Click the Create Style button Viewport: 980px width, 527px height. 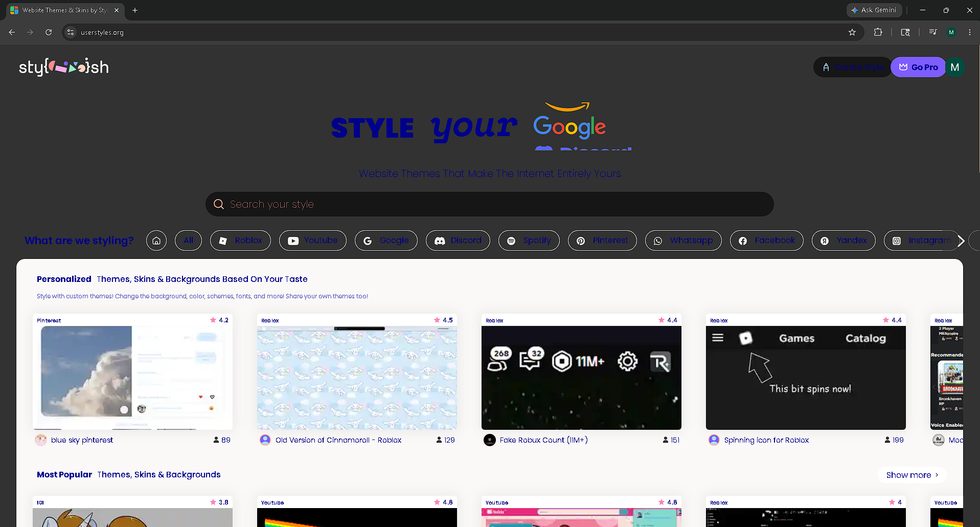point(852,67)
